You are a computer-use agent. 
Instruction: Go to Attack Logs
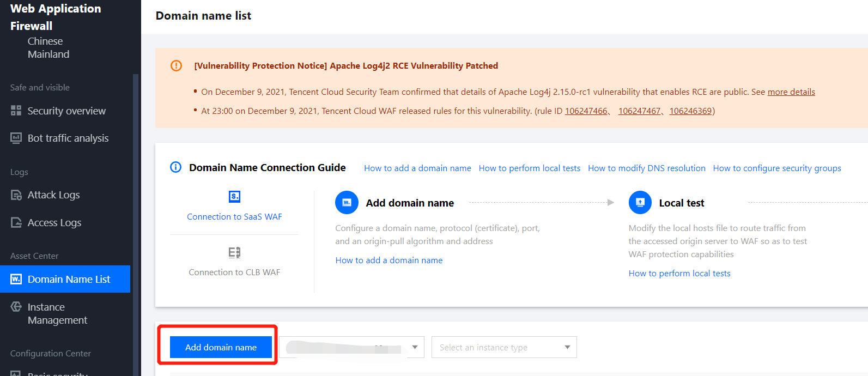pyautogui.click(x=53, y=195)
